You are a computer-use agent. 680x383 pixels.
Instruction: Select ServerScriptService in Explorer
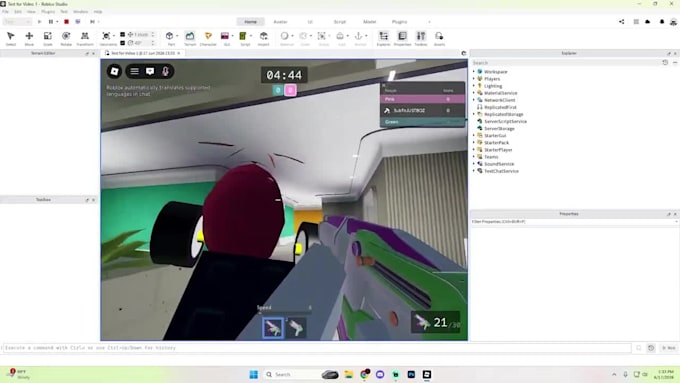[x=505, y=121]
